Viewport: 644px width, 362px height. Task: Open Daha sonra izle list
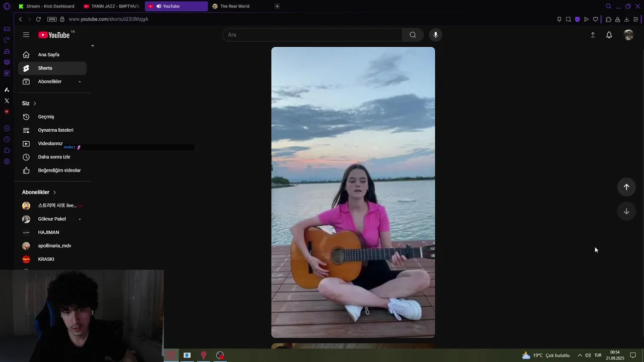coord(52,157)
